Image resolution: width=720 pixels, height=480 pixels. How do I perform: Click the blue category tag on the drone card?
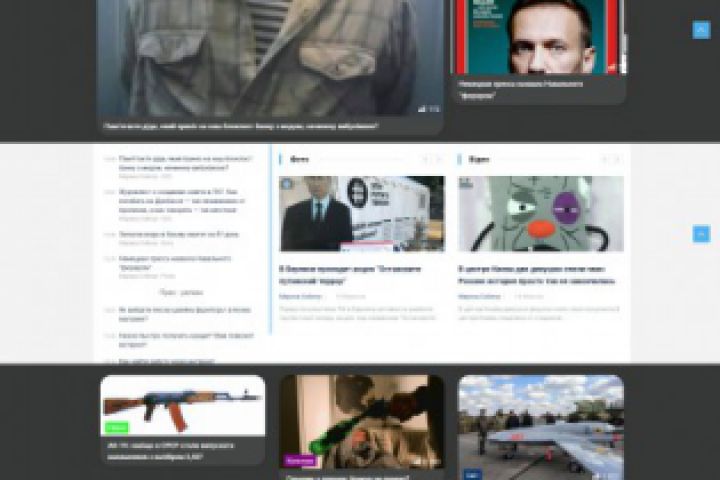(472, 474)
